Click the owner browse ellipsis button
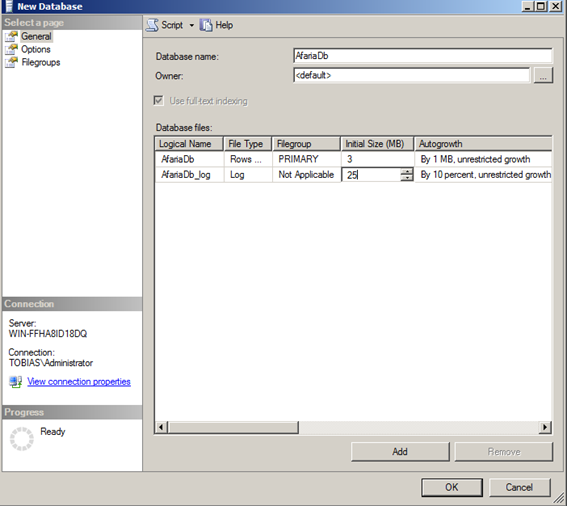The image size is (567, 506). coord(543,76)
